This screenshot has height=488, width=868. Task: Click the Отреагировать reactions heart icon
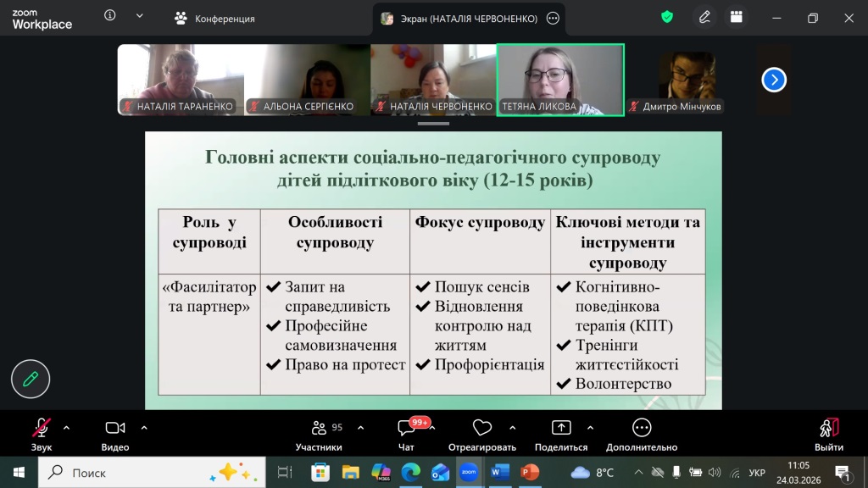(482, 434)
